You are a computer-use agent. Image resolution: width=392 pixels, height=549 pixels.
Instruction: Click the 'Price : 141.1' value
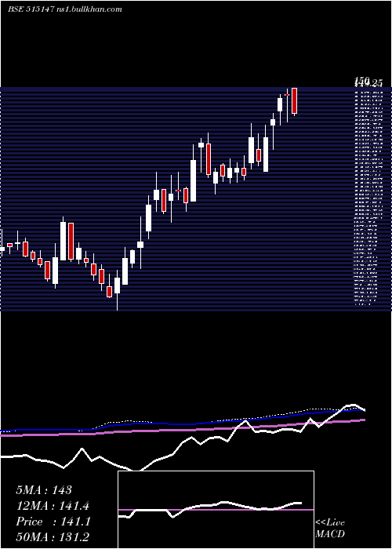[x=53, y=522]
